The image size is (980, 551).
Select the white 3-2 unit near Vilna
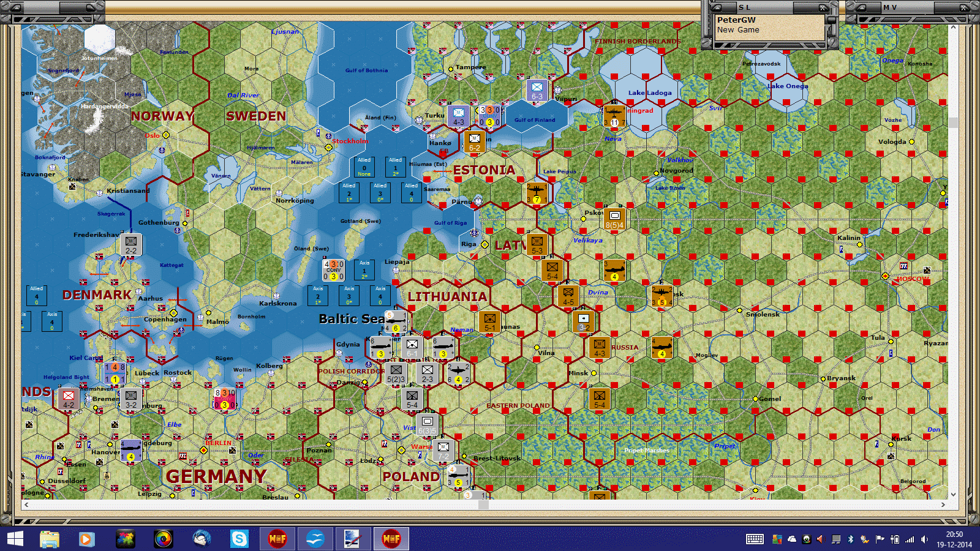pyautogui.click(x=584, y=321)
